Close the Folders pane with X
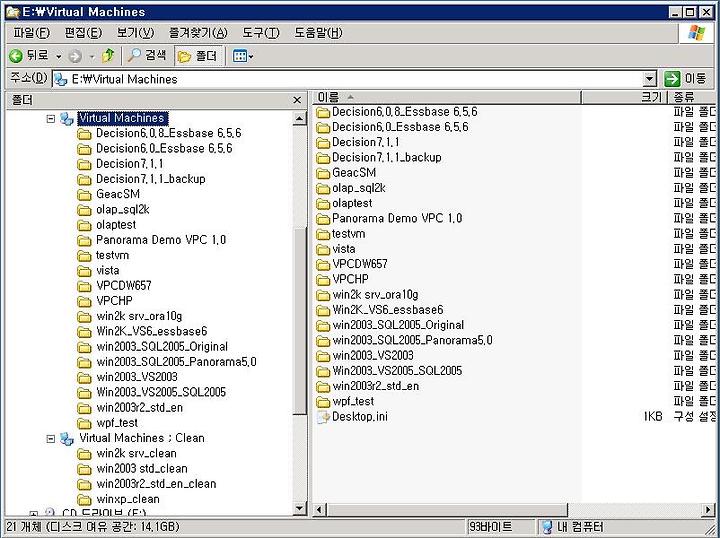This screenshot has width=720, height=538. (x=297, y=100)
